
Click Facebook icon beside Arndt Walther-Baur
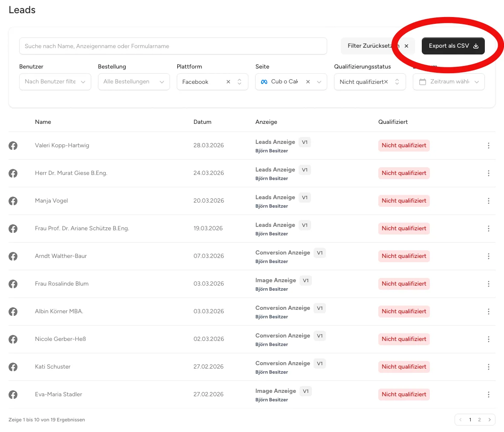click(13, 256)
